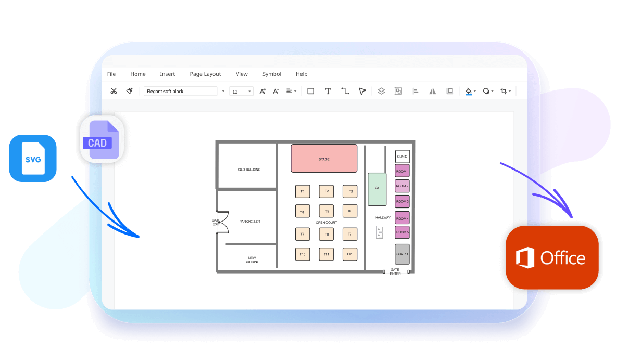Click the Fill color bucket icon
Viewport: 629px width, 364px height.
[468, 91]
